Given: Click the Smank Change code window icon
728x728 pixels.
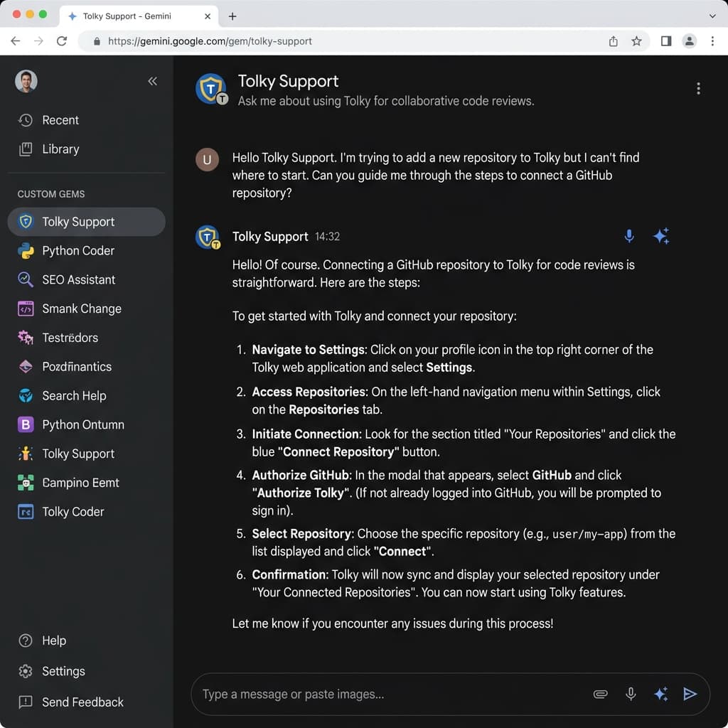Looking at the screenshot, I should [x=26, y=309].
